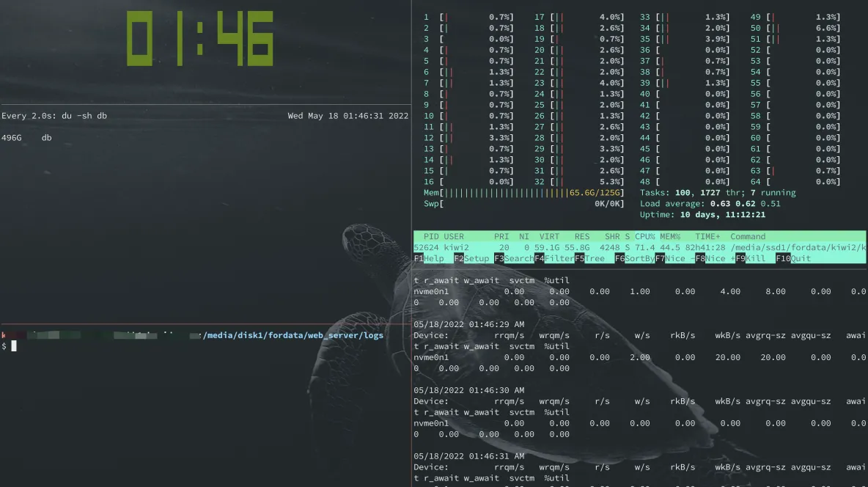Click F10 Quit in htop footer

click(794, 259)
